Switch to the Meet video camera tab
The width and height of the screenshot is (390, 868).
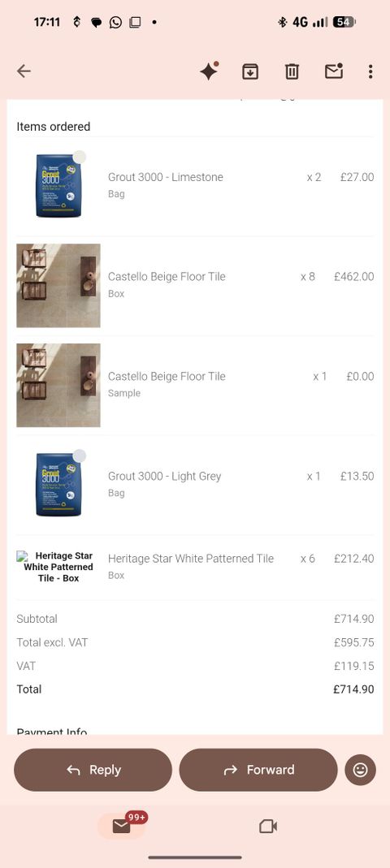coord(268,827)
